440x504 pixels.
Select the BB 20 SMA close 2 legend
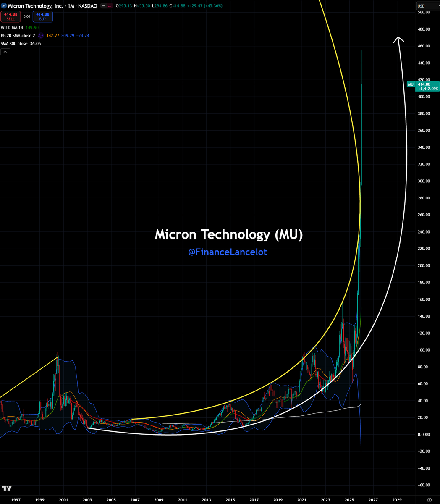[18, 36]
